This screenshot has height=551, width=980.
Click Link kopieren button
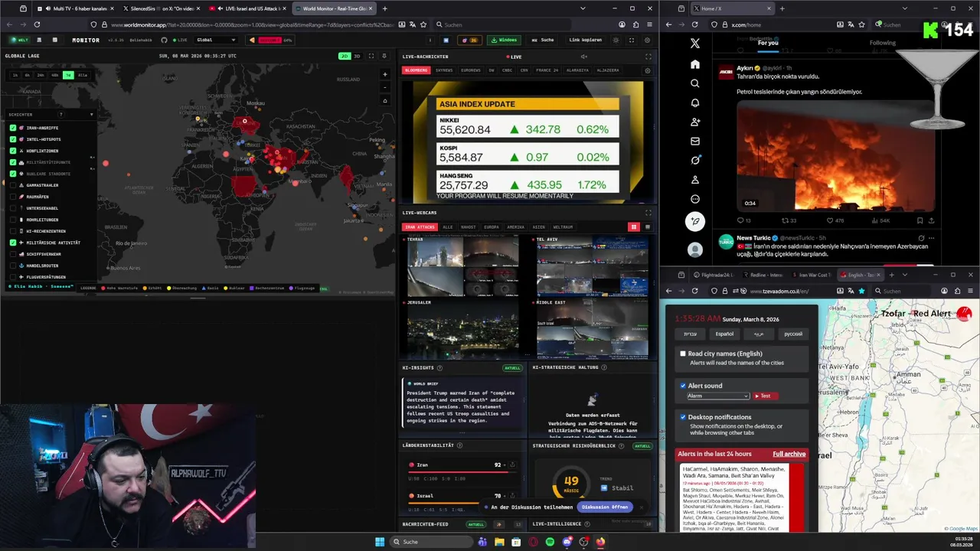click(x=586, y=40)
